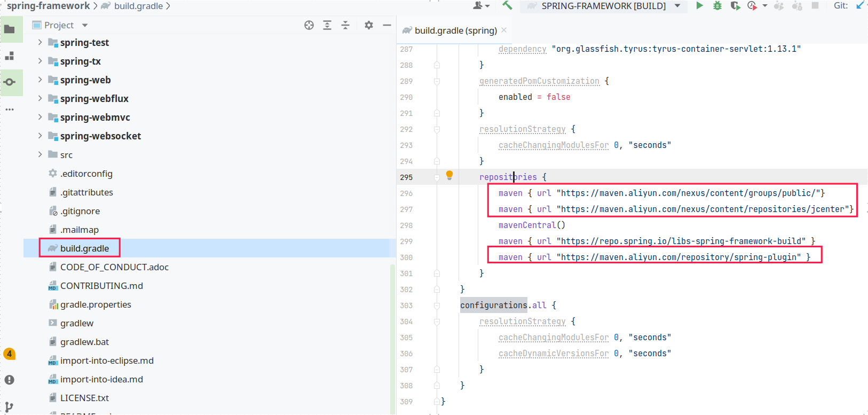Click the Expand All icon in Project panel
The height and width of the screenshot is (415, 868).
click(327, 25)
